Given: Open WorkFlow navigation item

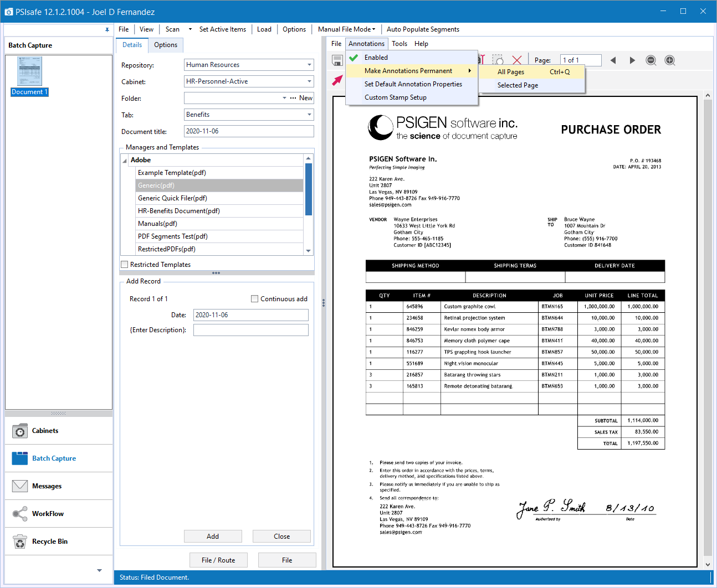Looking at the screenshot, I should [59, 514].
